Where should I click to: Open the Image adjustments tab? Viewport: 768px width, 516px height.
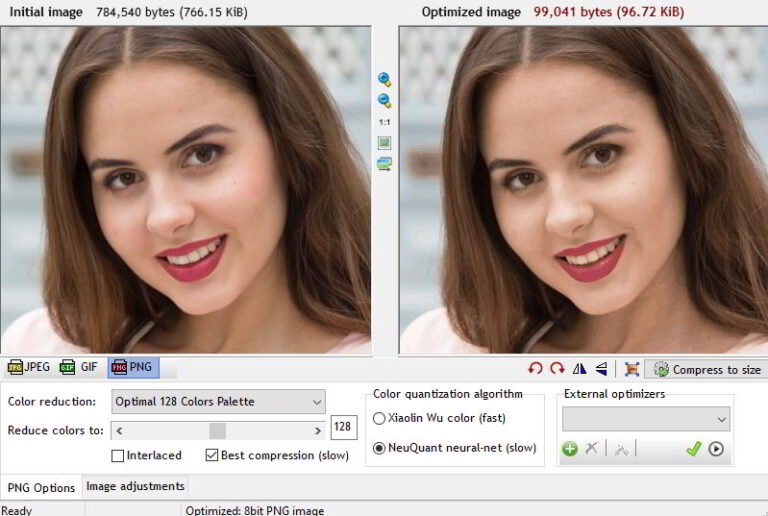(x=135, y=486)
